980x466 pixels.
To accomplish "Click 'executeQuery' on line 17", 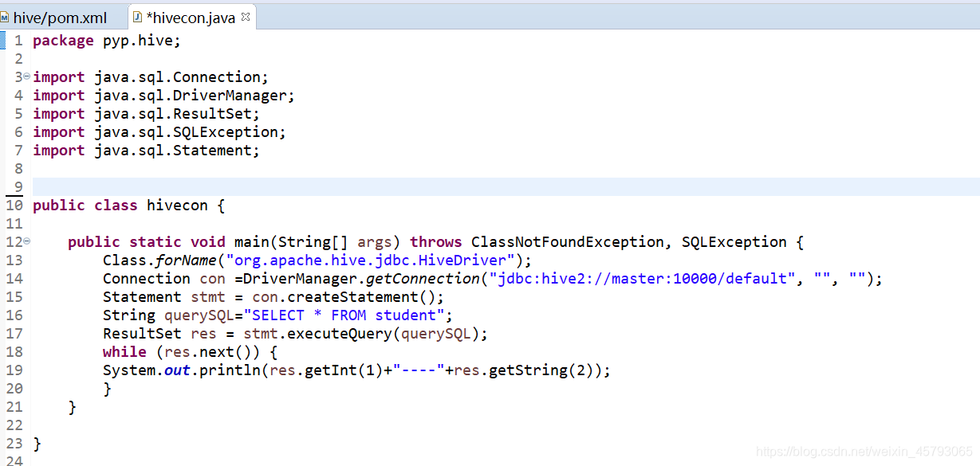I will click(340, 334).
